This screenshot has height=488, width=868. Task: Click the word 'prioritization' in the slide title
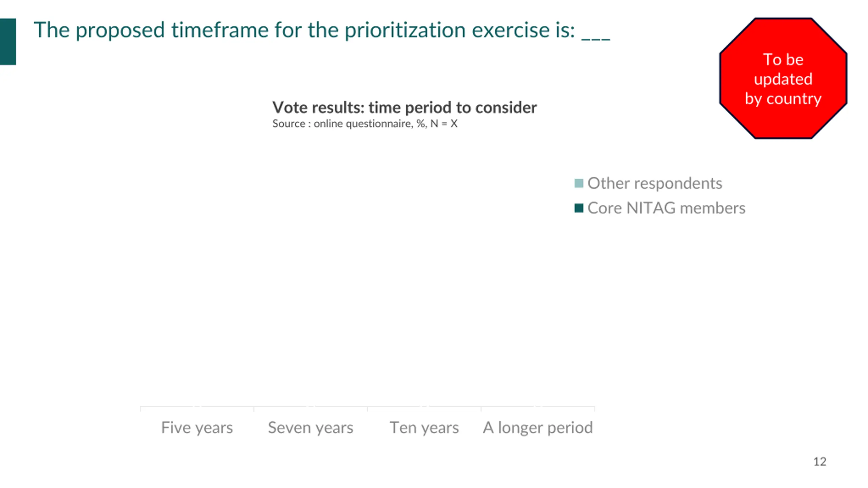405,31
